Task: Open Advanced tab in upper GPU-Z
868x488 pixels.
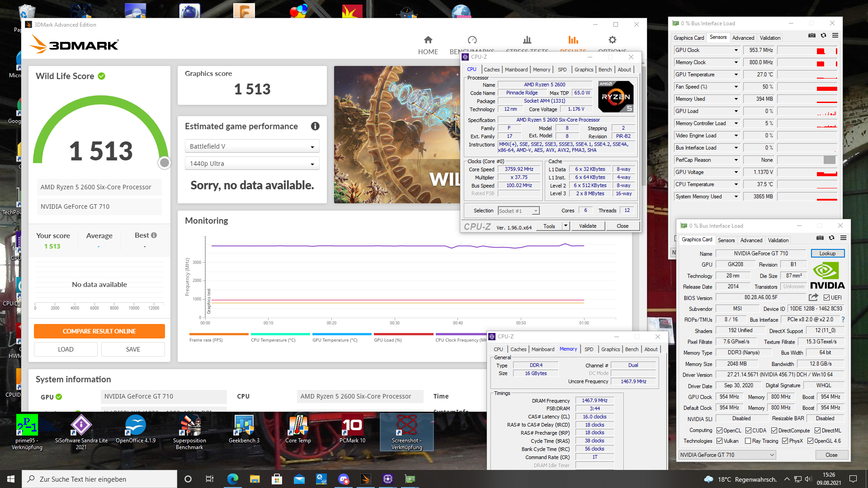Action: [743, 38]
